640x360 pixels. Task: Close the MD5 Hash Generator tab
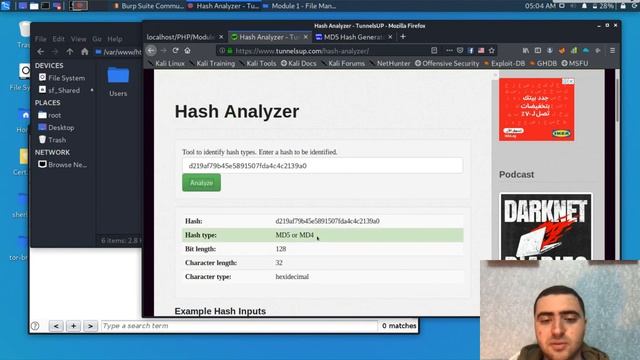pos(390,37)
